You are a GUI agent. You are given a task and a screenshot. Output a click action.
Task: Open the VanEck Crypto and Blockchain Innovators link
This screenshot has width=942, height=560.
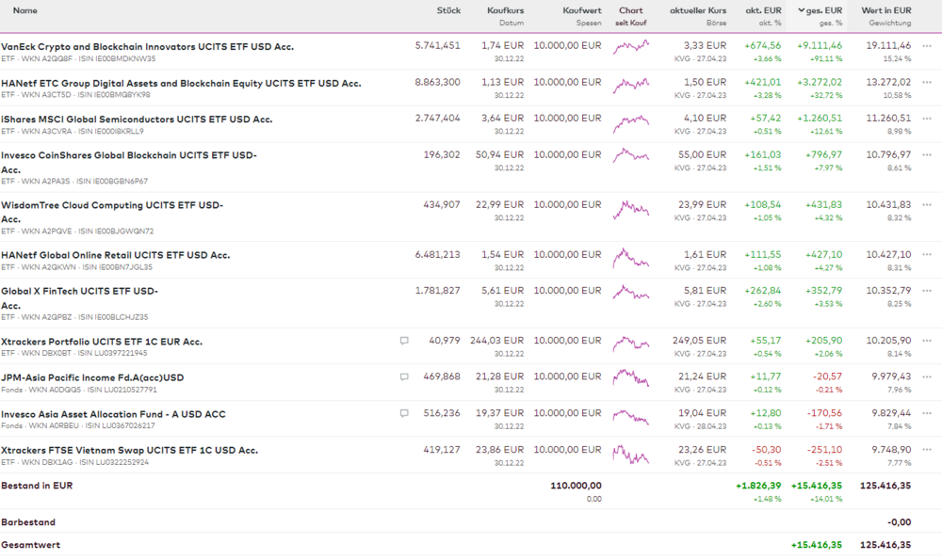pyautogui.click(x=147, y=46)
